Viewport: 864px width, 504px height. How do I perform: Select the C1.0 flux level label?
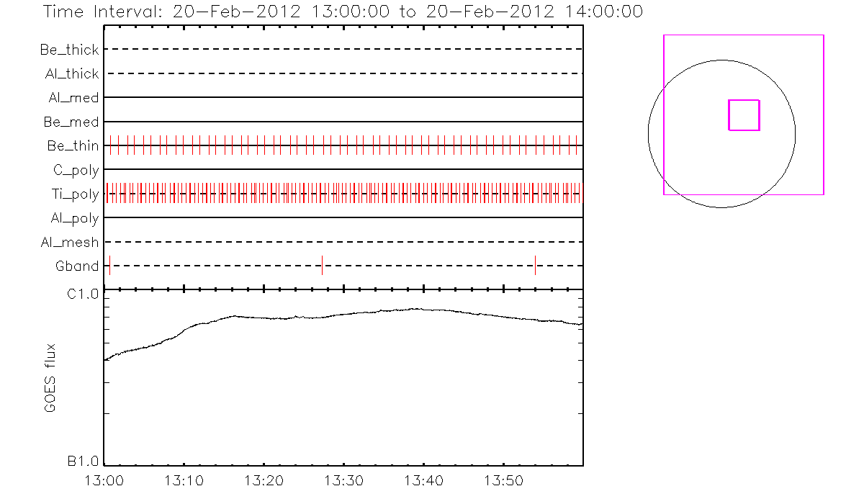coord(84,294)
